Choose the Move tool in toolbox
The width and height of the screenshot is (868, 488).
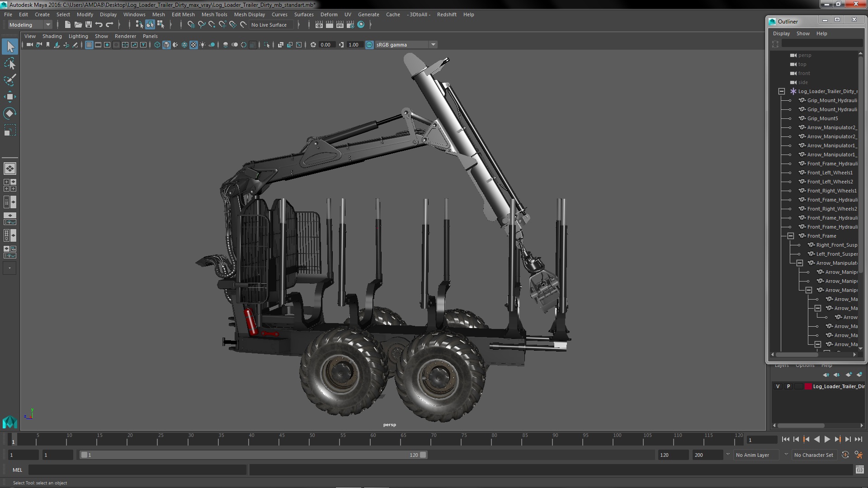point(10,97)
